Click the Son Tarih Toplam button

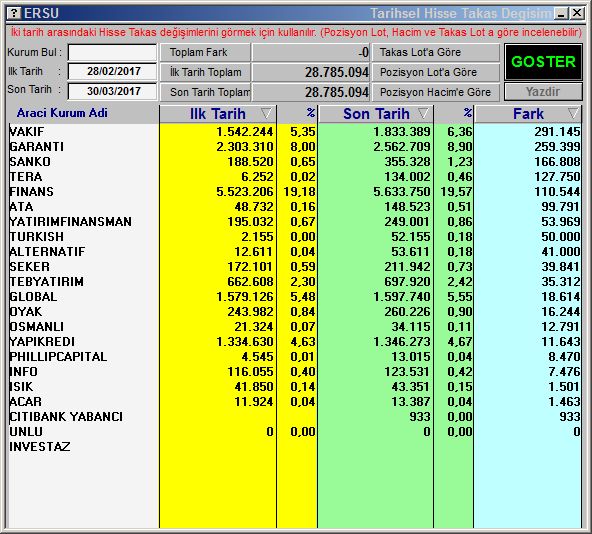click(x=205, y=92)
